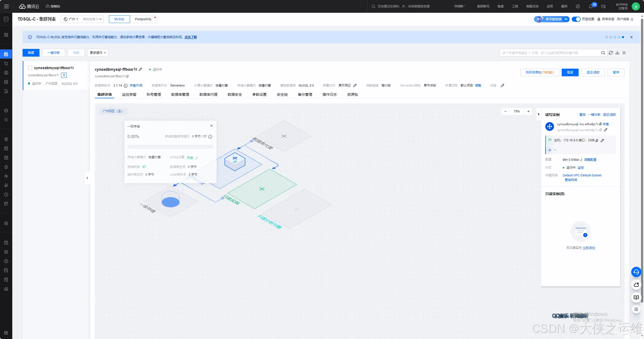Switch to the MySQL tab

(119, 19)
